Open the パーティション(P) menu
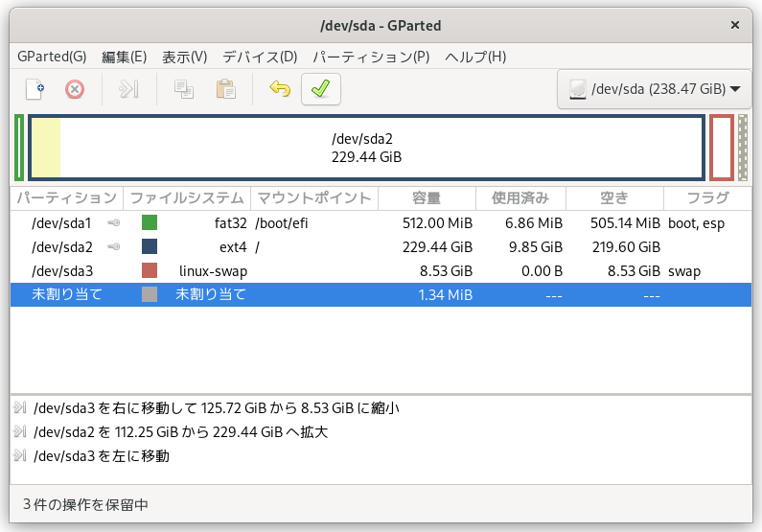762x532 pixels. (x=371, y=57)
